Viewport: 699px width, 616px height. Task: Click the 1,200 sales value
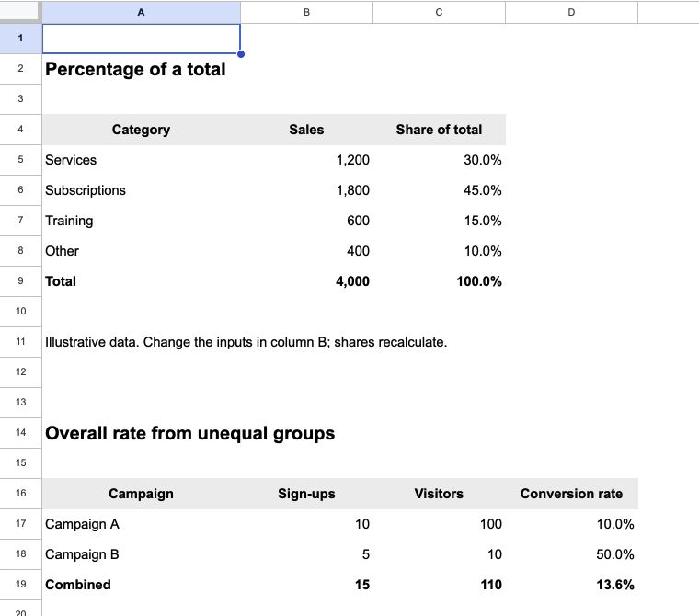coord(306,160)
